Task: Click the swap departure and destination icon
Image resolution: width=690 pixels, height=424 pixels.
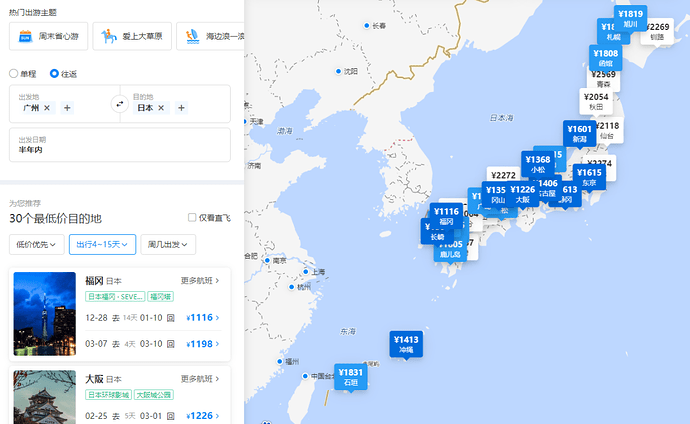Action: (118, 104)
